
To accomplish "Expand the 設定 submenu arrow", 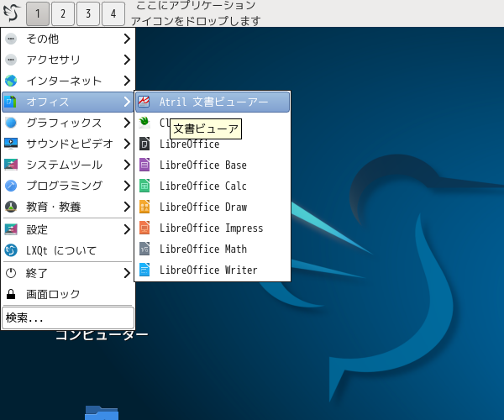I will click(x=127, y=229).
